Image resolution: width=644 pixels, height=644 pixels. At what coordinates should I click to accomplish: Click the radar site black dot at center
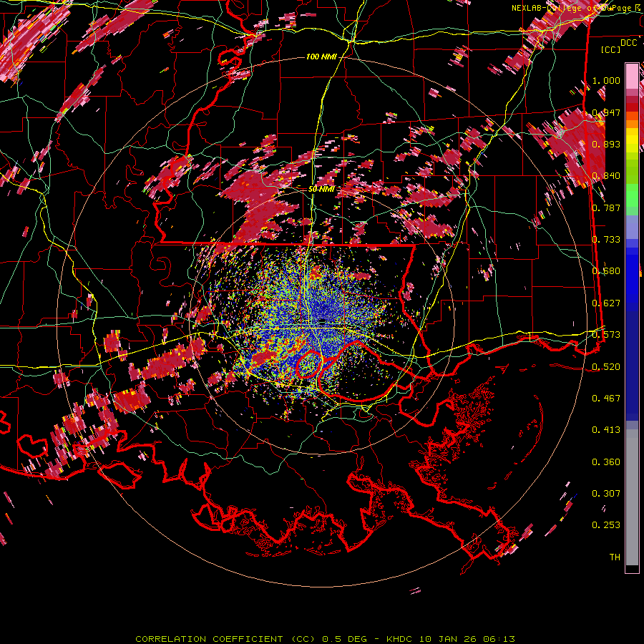pyautogui.click(x=323, y=321)
